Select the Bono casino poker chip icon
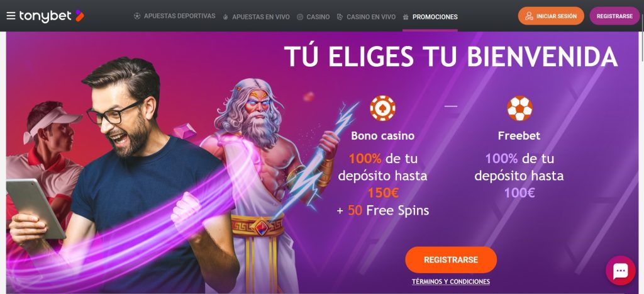This screenshot has width=644, height=294. pos(382,108)
